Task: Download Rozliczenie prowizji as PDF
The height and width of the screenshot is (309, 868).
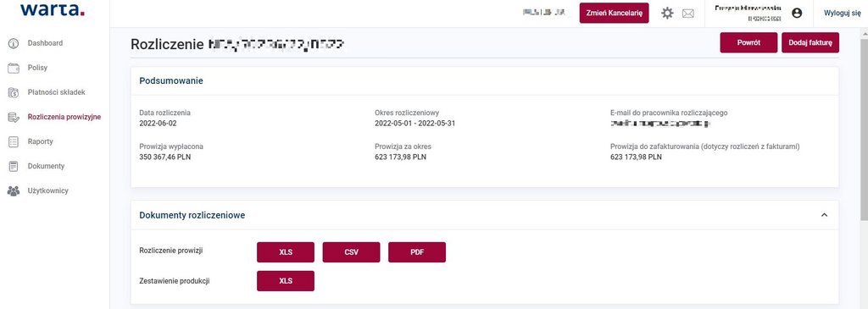Action: tap(417, 252)
